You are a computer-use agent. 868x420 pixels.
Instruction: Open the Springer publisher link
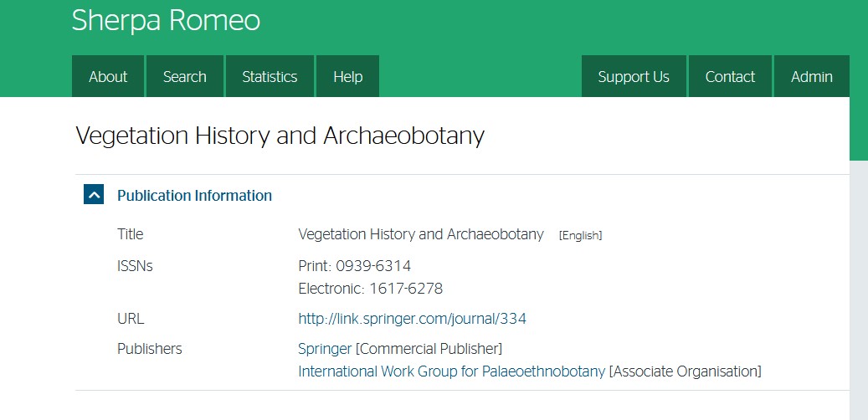point(325,349)
